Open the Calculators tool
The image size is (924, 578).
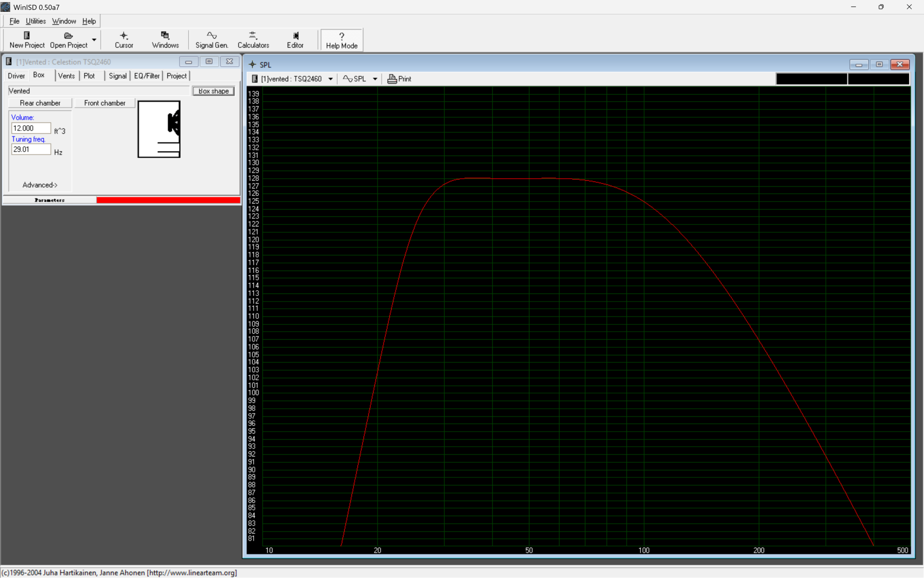point(253,40)
